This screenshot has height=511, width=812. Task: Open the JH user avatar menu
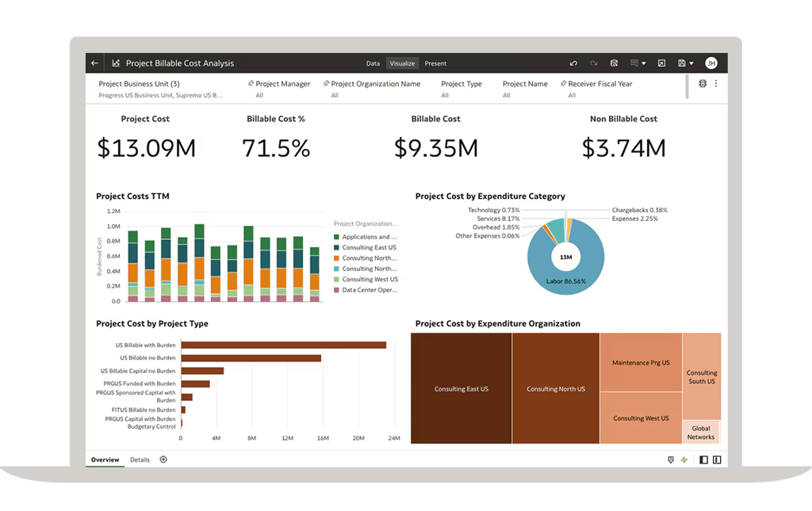click(x=710, y=63)
